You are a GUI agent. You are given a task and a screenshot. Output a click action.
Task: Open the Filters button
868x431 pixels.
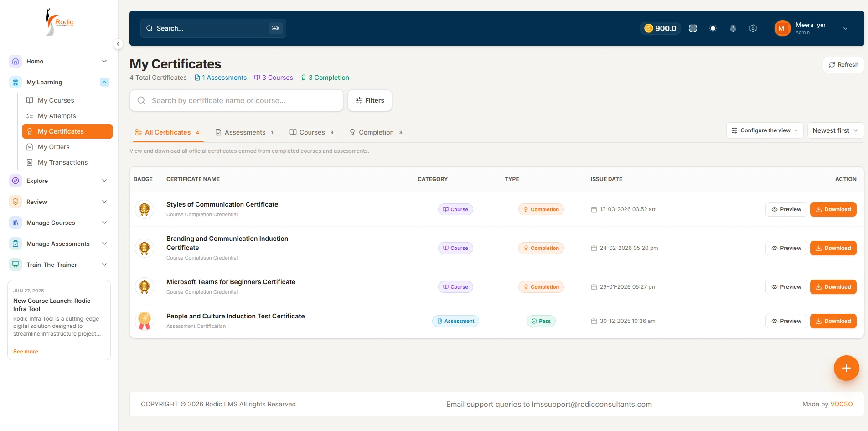coord(370,100)
